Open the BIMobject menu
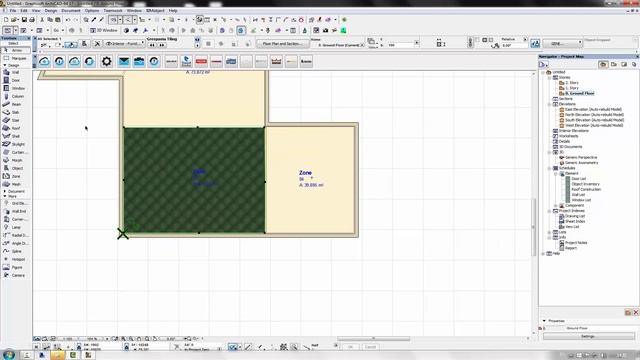Screen dimensions: 640x360 [155, 11]
